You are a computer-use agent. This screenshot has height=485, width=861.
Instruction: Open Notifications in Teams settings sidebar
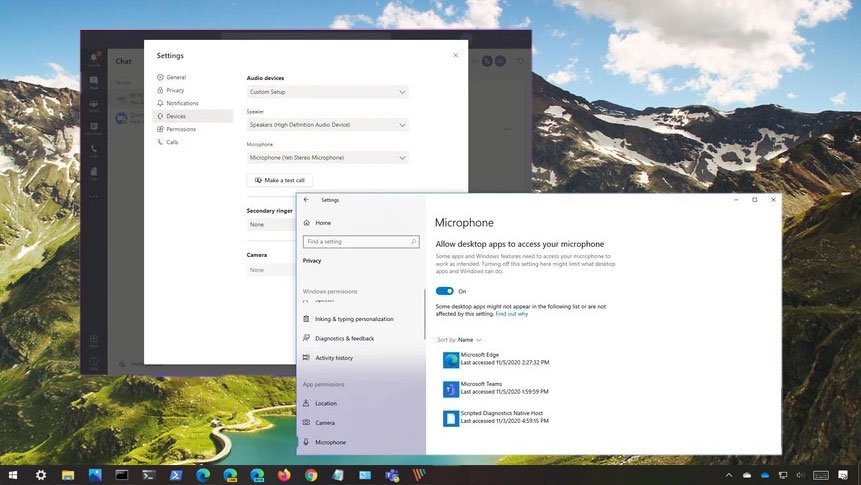(x=182, y=103)
